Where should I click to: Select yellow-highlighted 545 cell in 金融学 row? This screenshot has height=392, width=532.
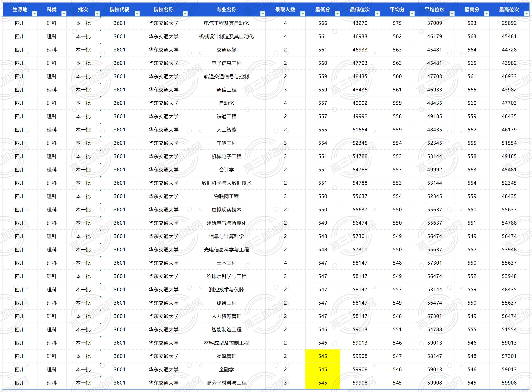(323, 370)
